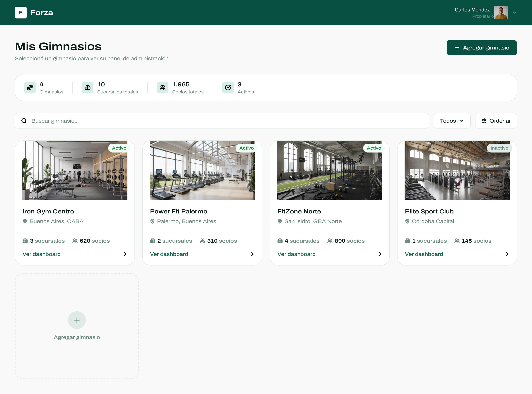Click the members icon beside 310 socios

pyautogui.click(x=202, y=241)
